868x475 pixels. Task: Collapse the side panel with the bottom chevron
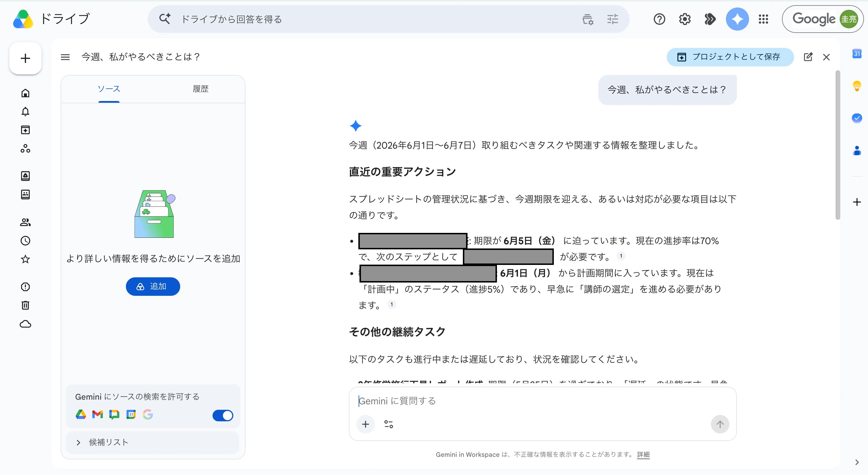pos(857,463)
